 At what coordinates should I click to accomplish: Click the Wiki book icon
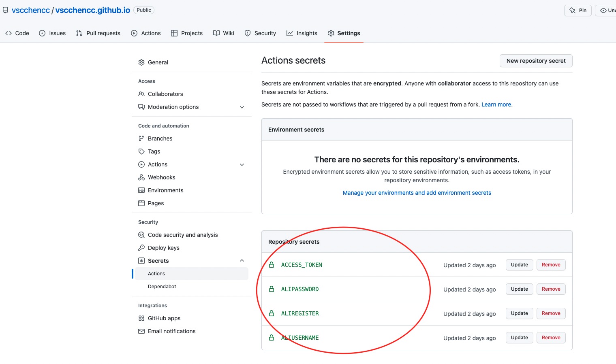pos(216,33)
